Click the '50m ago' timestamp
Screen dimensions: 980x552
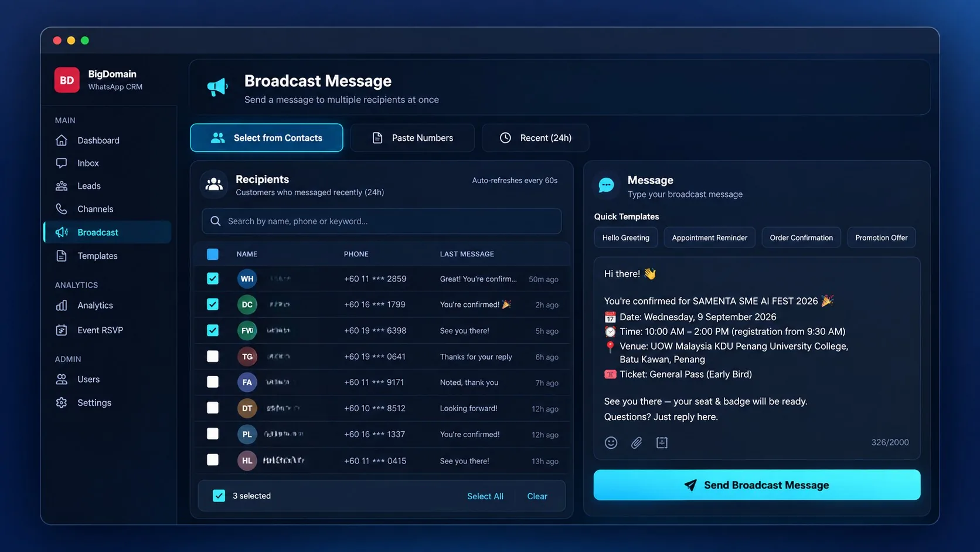(543, 279)
